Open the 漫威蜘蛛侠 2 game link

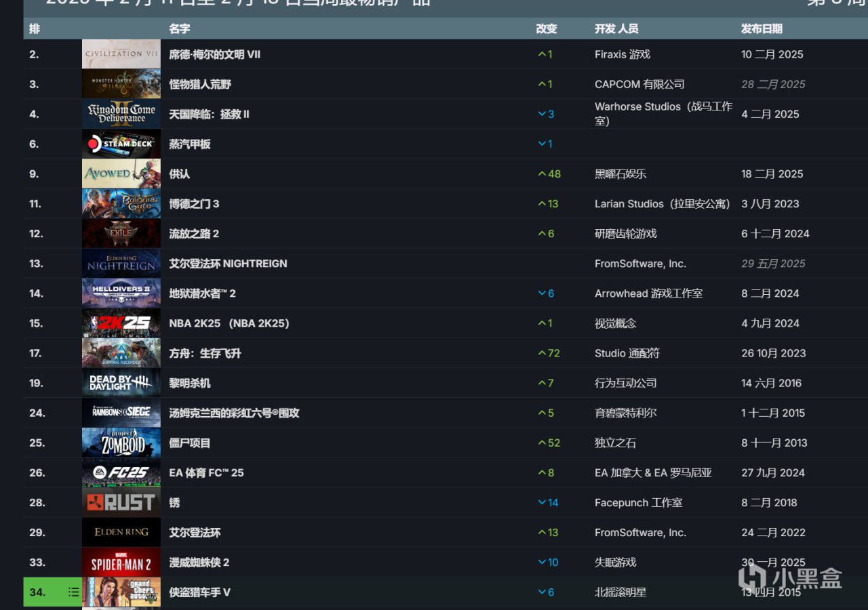pyautogui.click(x=199, y=562)
